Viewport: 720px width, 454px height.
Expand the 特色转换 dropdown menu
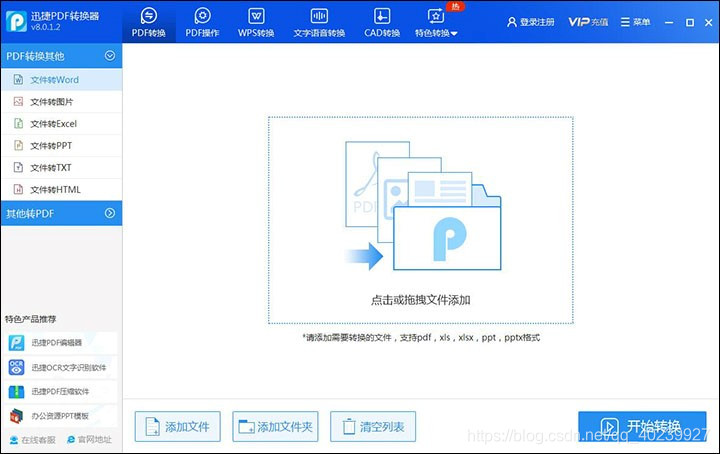tap(436, 22)
